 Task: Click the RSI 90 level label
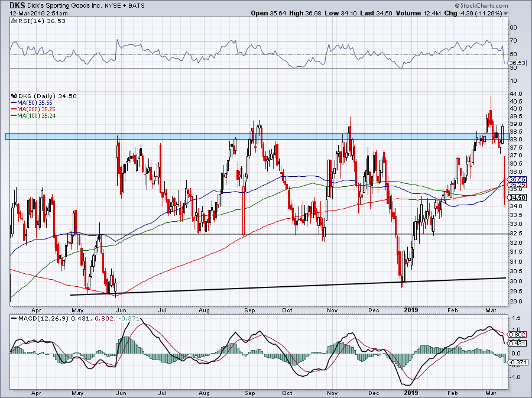513,28
